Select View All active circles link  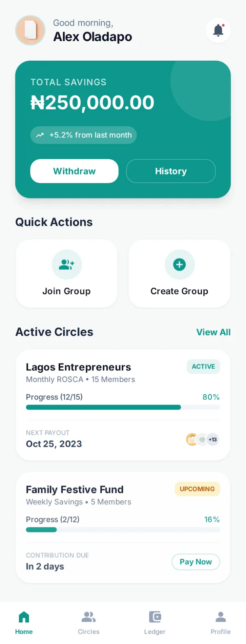click(x=213, y=332)
